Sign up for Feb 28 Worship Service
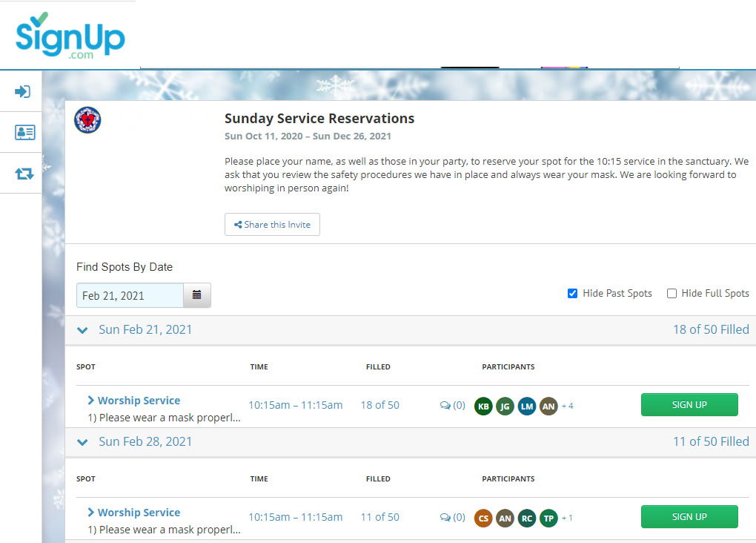Viewport: 756px width, 543px height. pos(689,517)
